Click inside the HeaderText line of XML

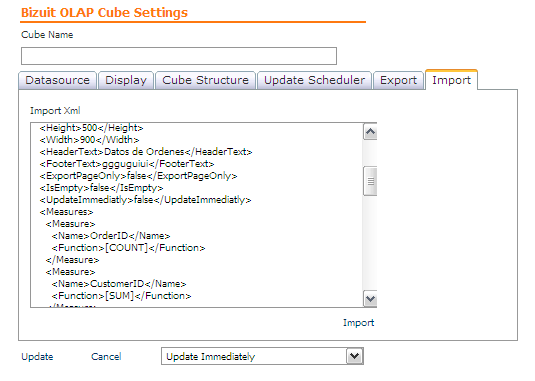146,152
